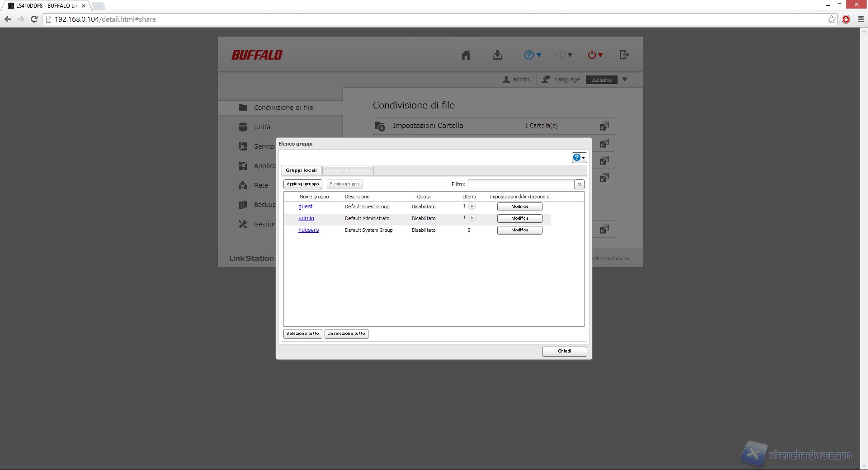Open Unità in the sidebar menu

[x=262, y=127]
